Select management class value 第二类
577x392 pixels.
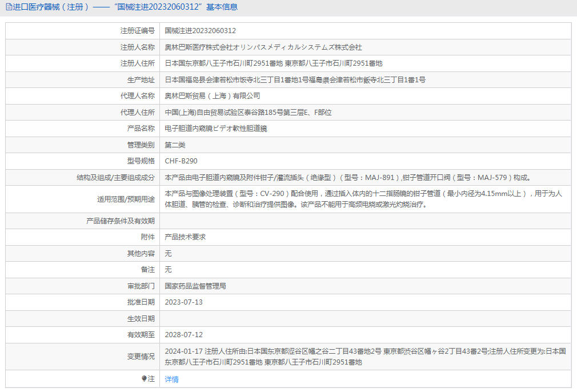click(x=175, y=145)
